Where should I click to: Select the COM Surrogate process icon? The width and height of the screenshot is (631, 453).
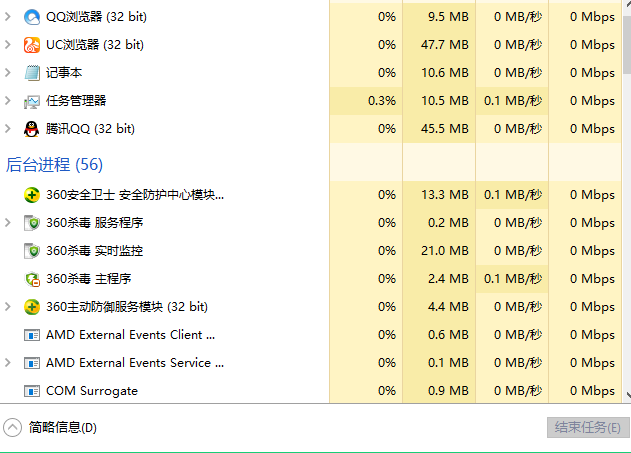coord(32,391)
